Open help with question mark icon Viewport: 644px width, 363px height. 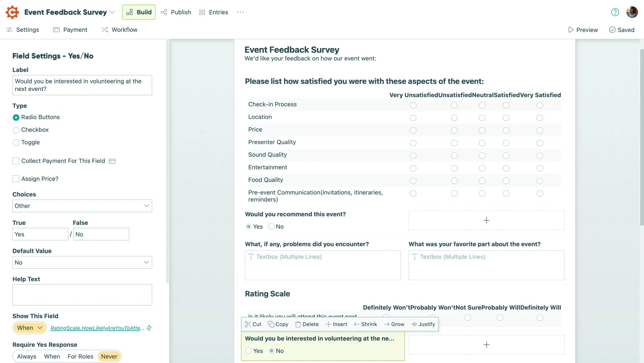pyautogui.click(x=615, y=12)
